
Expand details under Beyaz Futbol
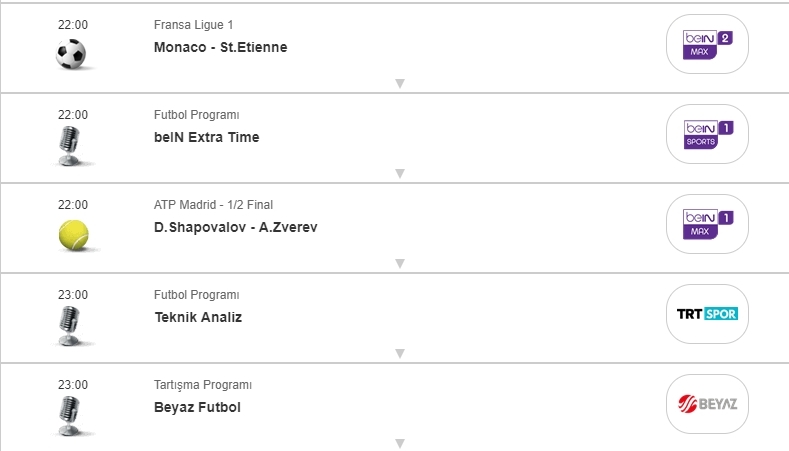tap(400, 442)
